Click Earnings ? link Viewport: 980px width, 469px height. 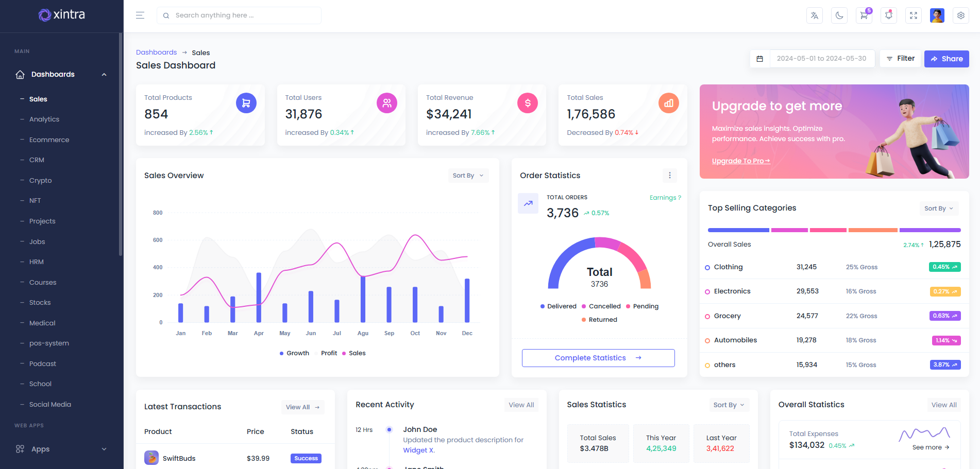[665, 198]
